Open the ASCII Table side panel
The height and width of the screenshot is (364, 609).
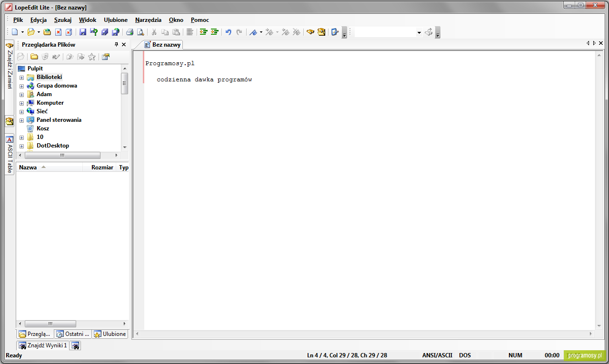click(x=10, y=155)
